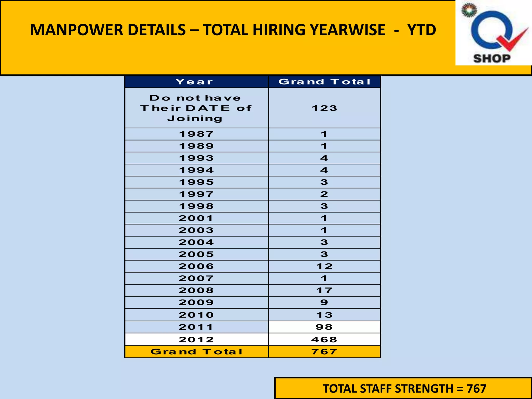Click the 767 grand total value

pos(324,352)
